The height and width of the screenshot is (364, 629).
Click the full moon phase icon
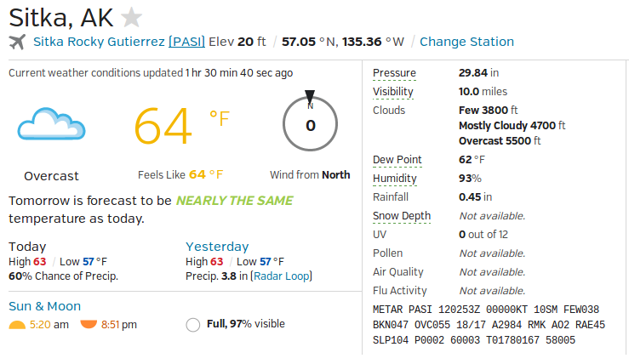click(193, 325)
